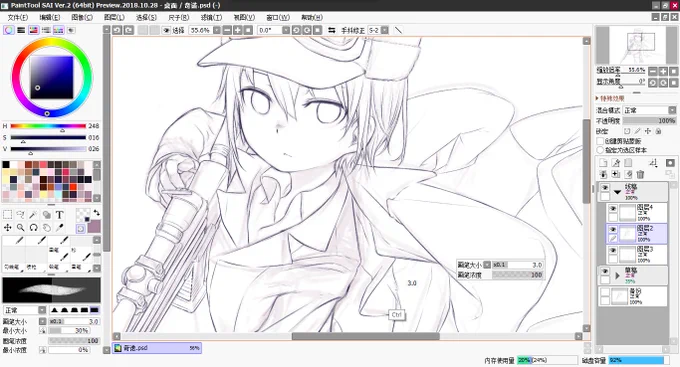The width and height of the screenshot is (680, 367).
Task: Zoom out using toolbar minus button
Action: point(227,30)
